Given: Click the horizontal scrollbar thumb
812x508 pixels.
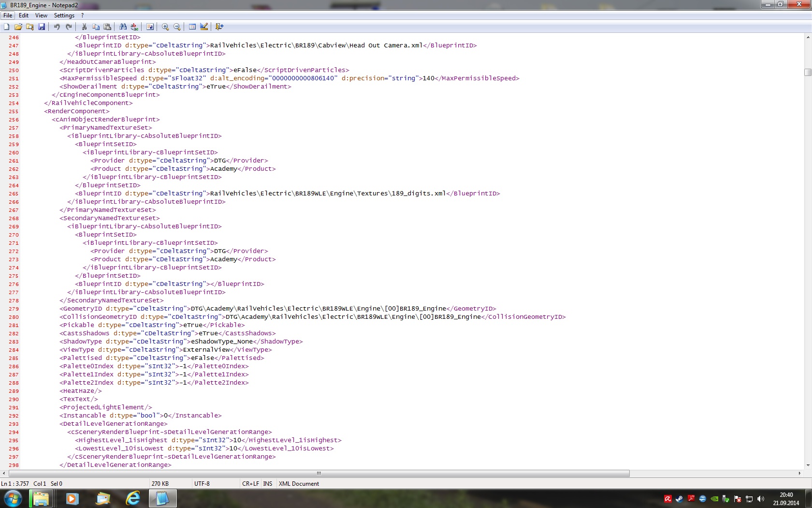Looking at the screenshot, I should pyautogui.click(x=319, y=473).
